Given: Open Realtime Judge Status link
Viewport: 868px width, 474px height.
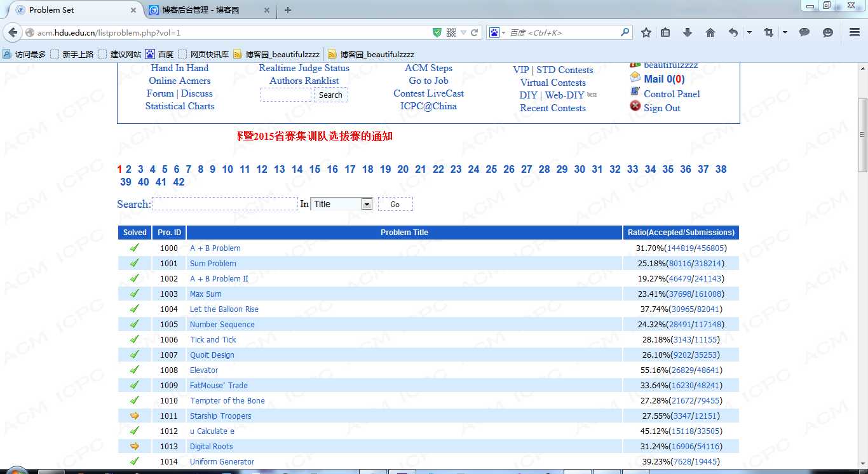Looking at the screenshot, I should pyautogui.click(x=304, y=68).
